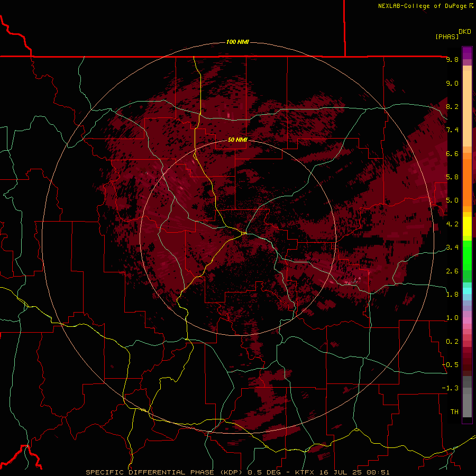The image size is (476, 476).
Task: Pick the pink color bar segment
Action: point(467,321)
